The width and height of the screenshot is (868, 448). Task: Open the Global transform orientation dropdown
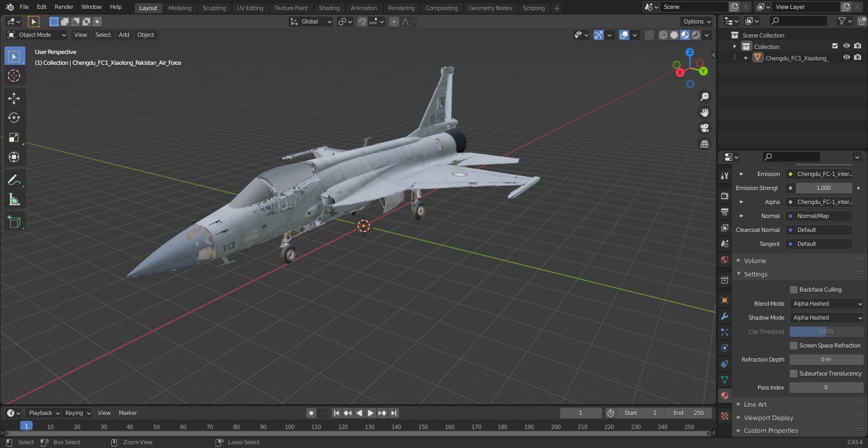[x=311, y=22]
